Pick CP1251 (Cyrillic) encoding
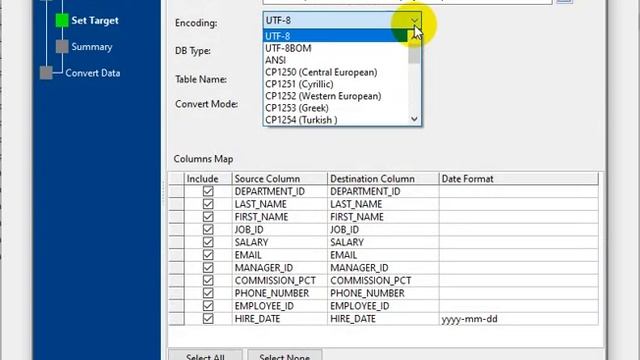 (336, 84)
